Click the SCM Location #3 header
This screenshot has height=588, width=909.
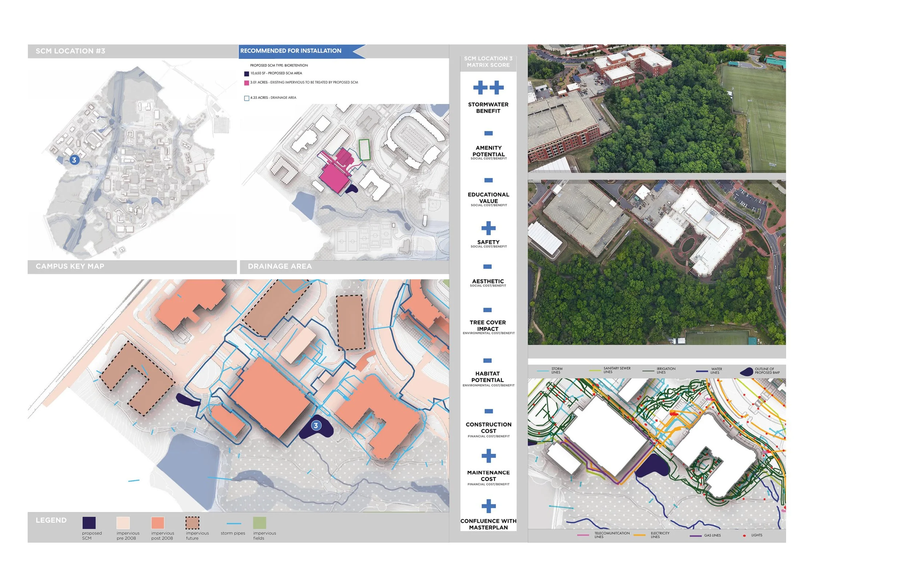(71, 51)
